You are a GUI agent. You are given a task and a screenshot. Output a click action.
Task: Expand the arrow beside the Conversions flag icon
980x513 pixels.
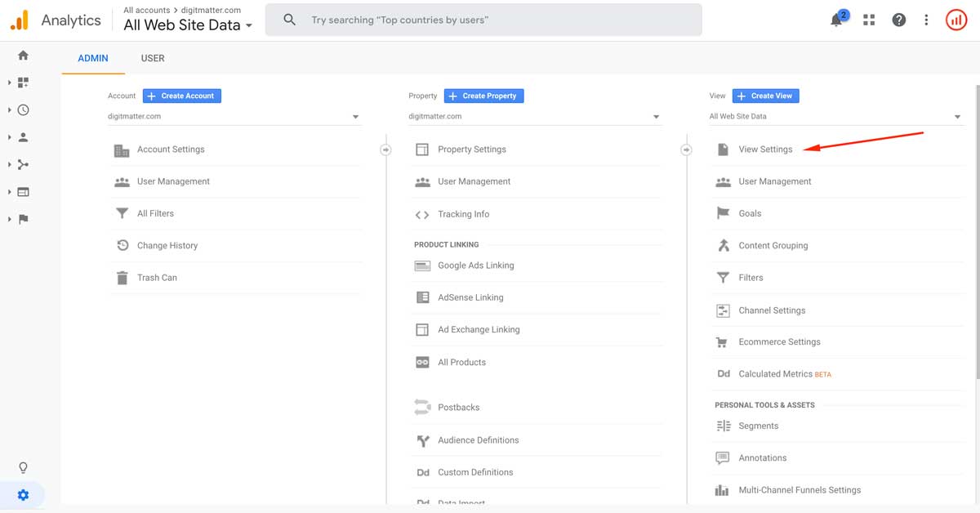point(9,219)
